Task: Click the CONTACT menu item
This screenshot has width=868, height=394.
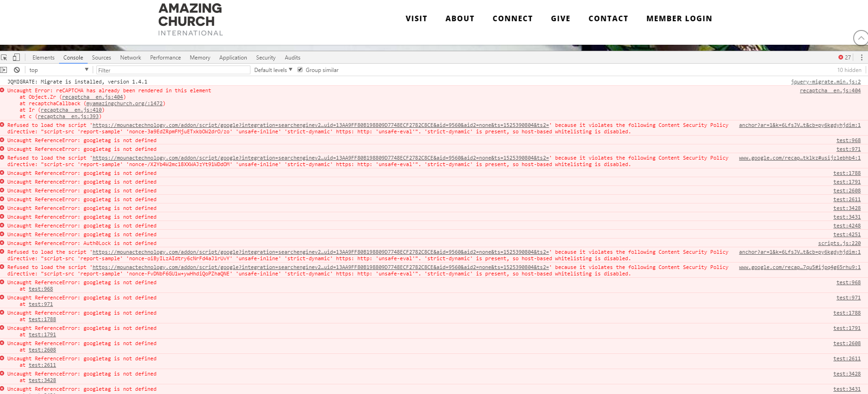Action: coord(608,18)
